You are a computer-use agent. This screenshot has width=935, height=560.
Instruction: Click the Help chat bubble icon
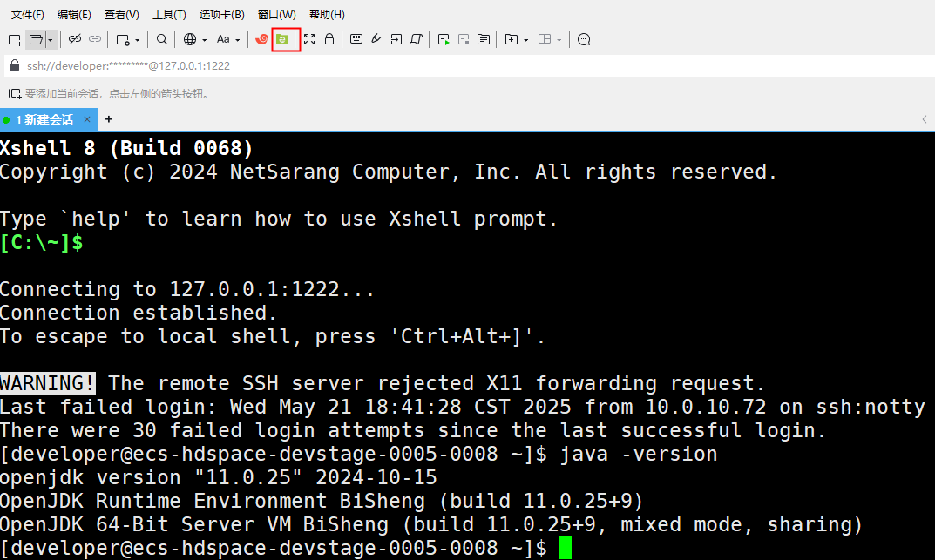[585, 39]
